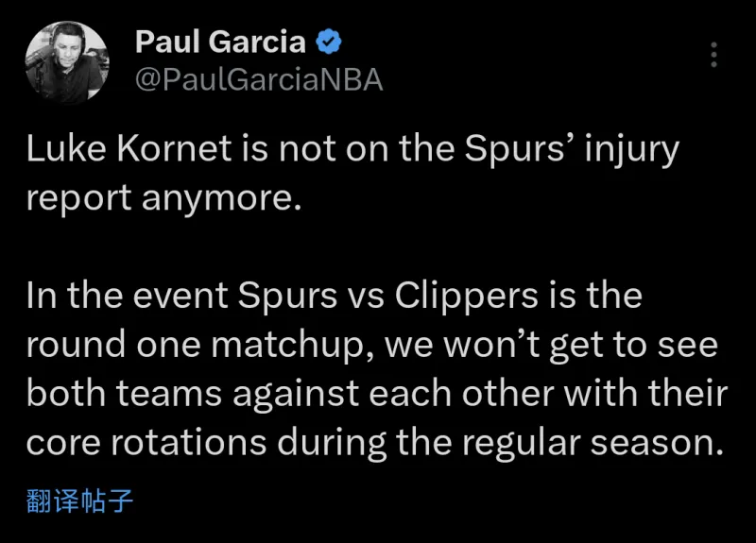Click the blue verified badge

point(329,42)
